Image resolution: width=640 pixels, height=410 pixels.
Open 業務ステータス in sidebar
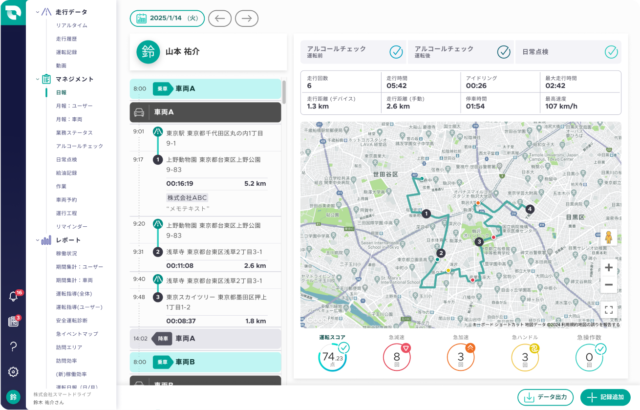(74, 133)
